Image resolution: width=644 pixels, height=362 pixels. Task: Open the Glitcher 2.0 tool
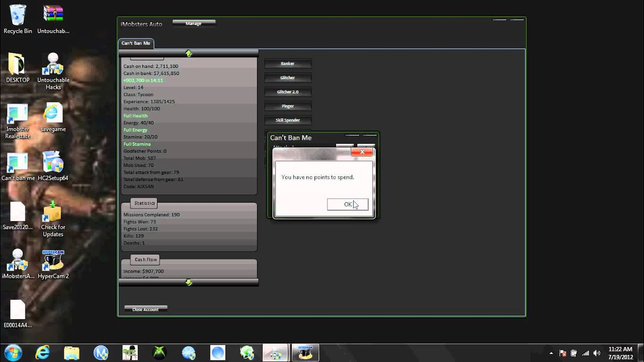(288, 92)
